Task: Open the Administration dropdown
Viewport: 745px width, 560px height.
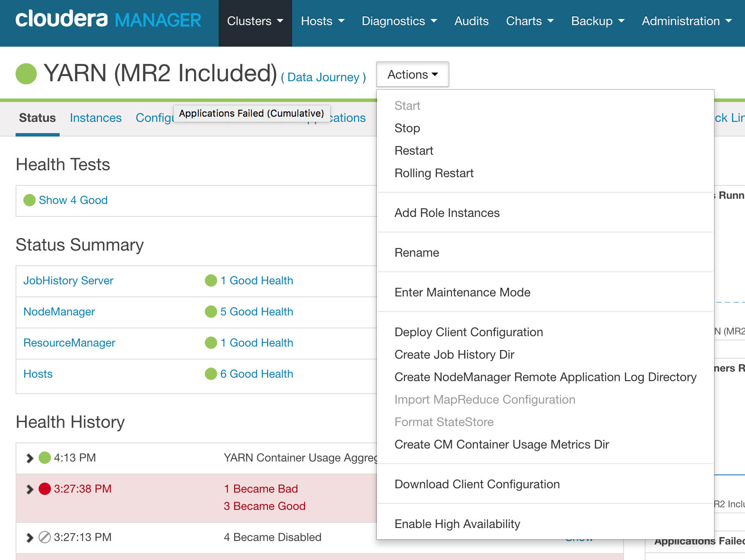Action: [686, 21]
